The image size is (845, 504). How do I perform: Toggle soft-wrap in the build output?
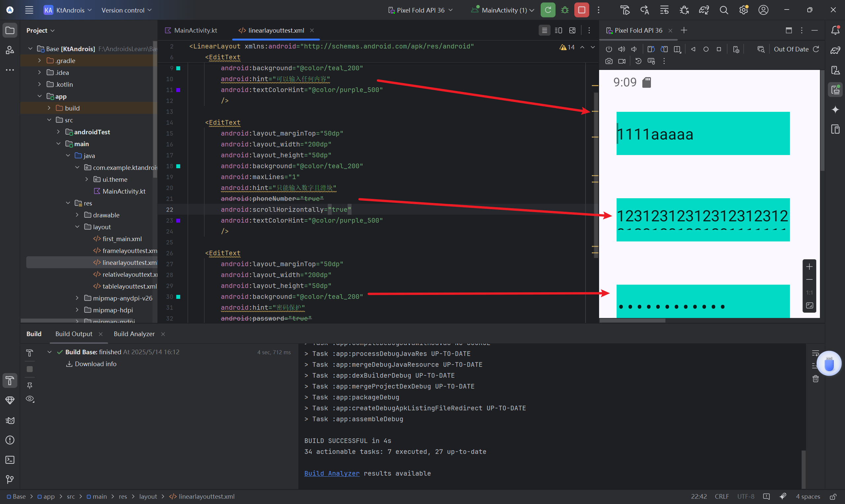815,353
